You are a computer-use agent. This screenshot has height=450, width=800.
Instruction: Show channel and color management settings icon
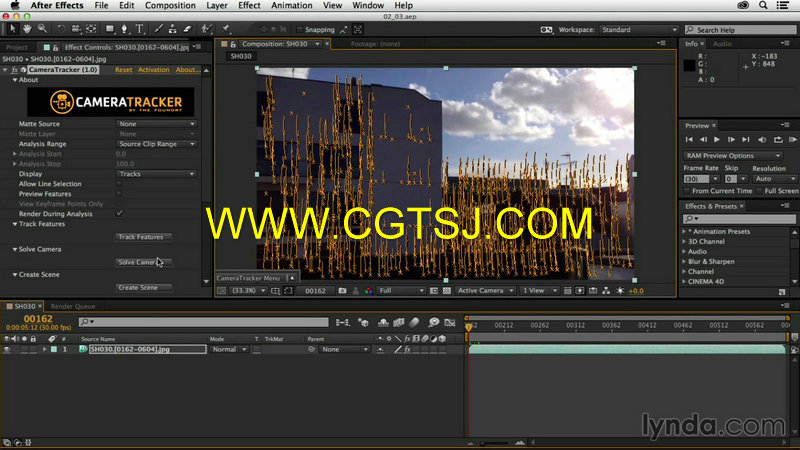pos(368,291)
